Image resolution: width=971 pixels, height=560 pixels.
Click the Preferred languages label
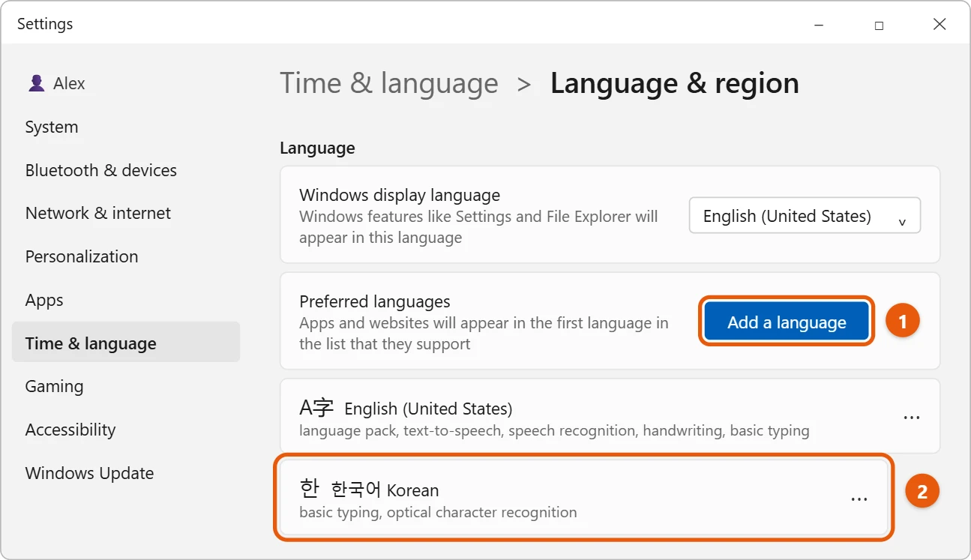(x=375, y=301)
